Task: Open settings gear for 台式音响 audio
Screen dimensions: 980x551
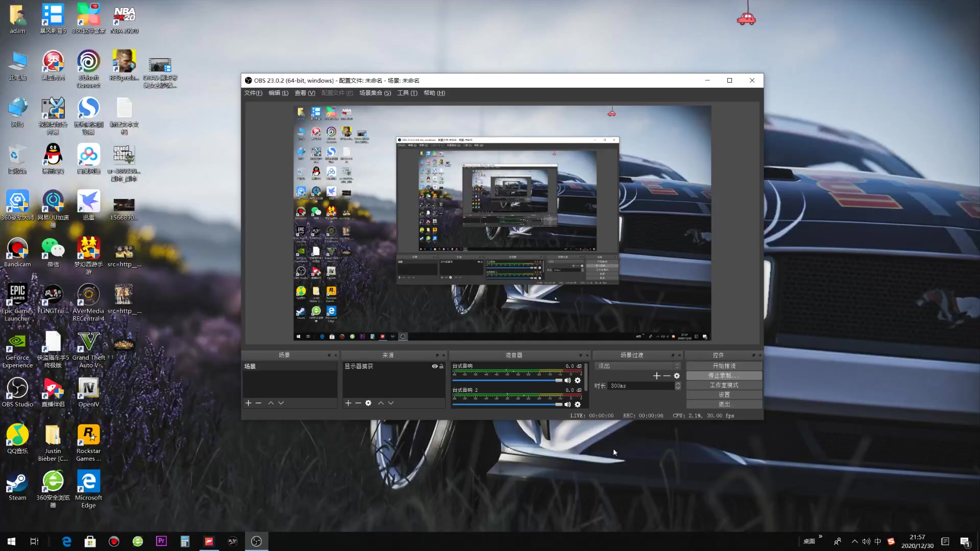Action: [578, 381]
